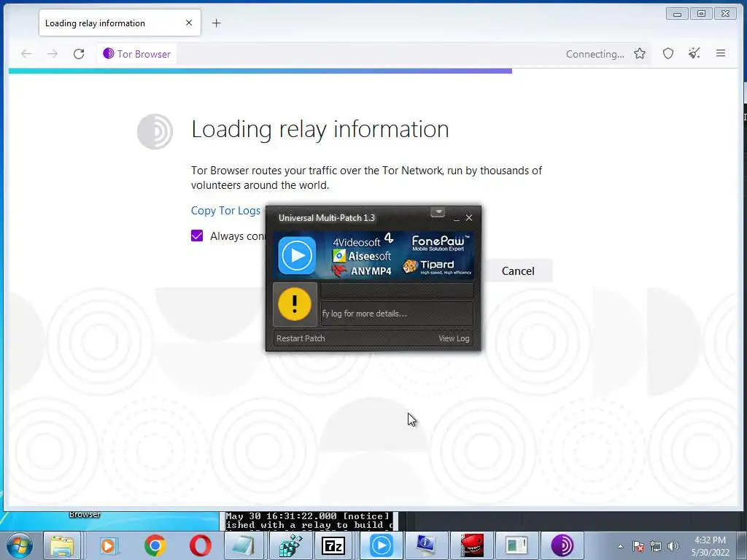
Task: Minimize the Universal Multi-Patch window
Action: [x=457, y=218]
